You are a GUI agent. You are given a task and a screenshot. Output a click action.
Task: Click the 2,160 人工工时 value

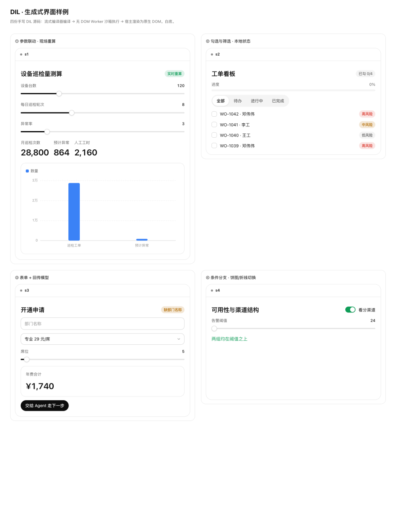pos(86,152)
